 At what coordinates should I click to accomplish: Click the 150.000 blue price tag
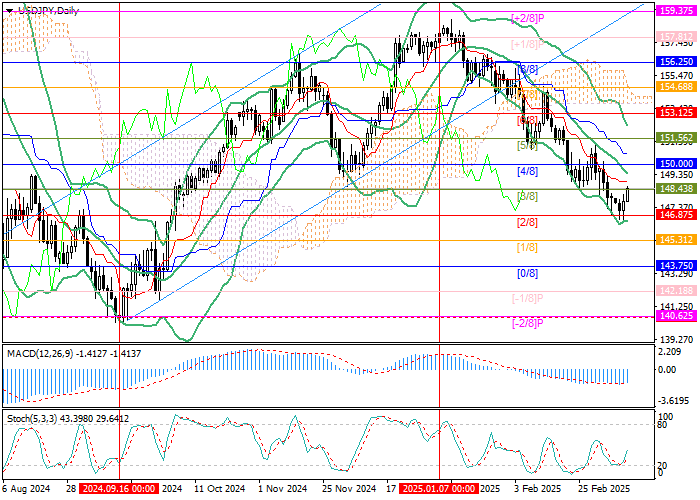click(676, 163)
